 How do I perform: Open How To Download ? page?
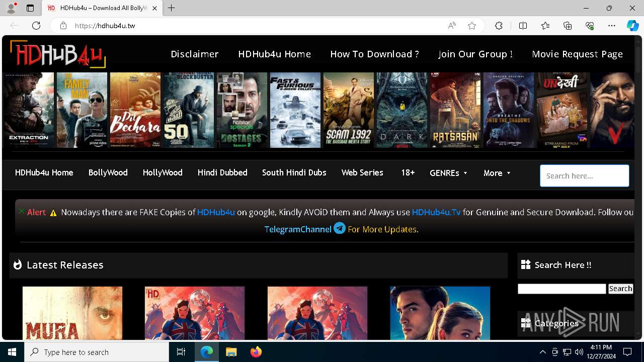(x=375, y=54)
